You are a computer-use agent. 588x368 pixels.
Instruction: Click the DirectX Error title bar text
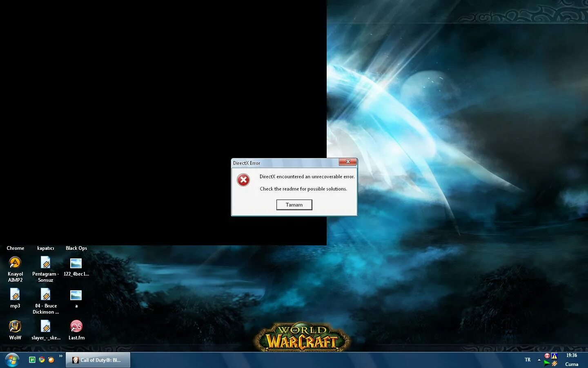[247, 163]
